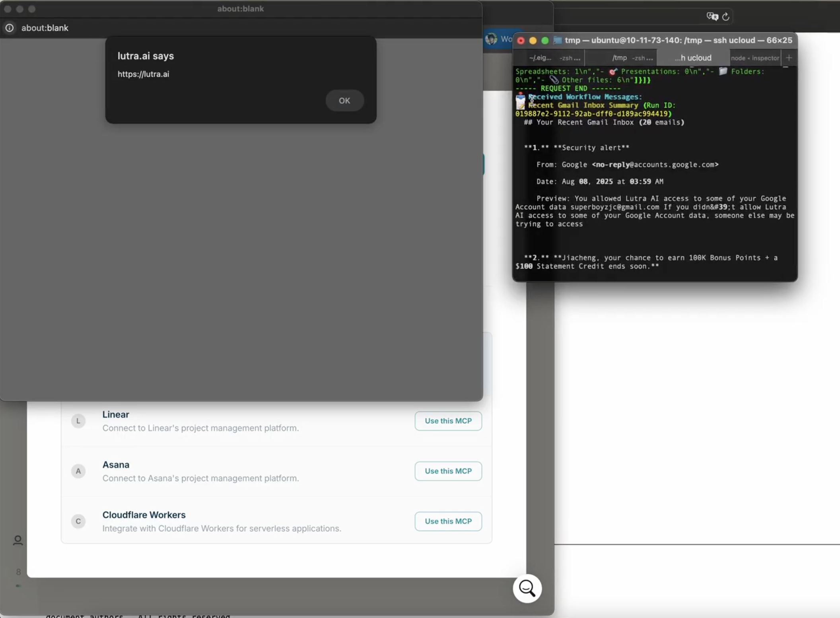Image resolution: width=840 pixels, height=618 pixels.
Task: Select the ssh ucloud terminal tab
Action: click(x=693, y=58)
